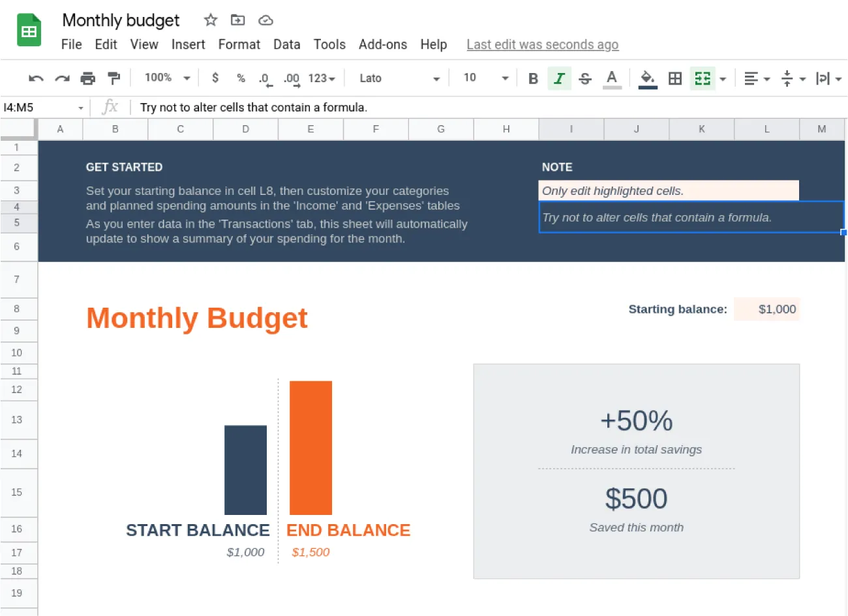Image resolution: width=848 pixels, height=616 pixels.
Task: Format selection as percent
Action: 241,78
